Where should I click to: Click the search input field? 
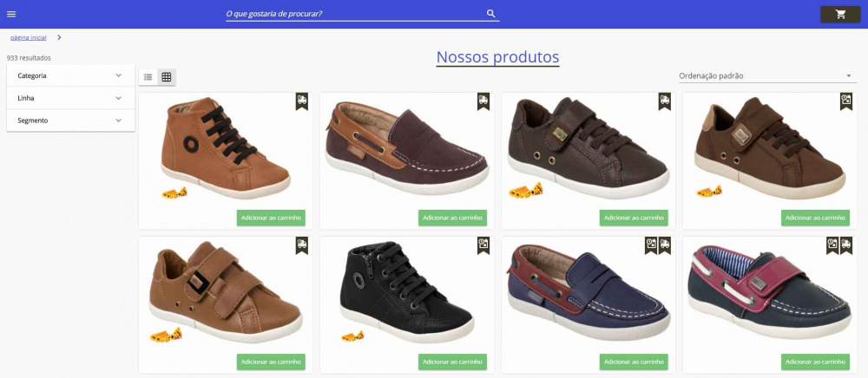click(x=352, y=14)
